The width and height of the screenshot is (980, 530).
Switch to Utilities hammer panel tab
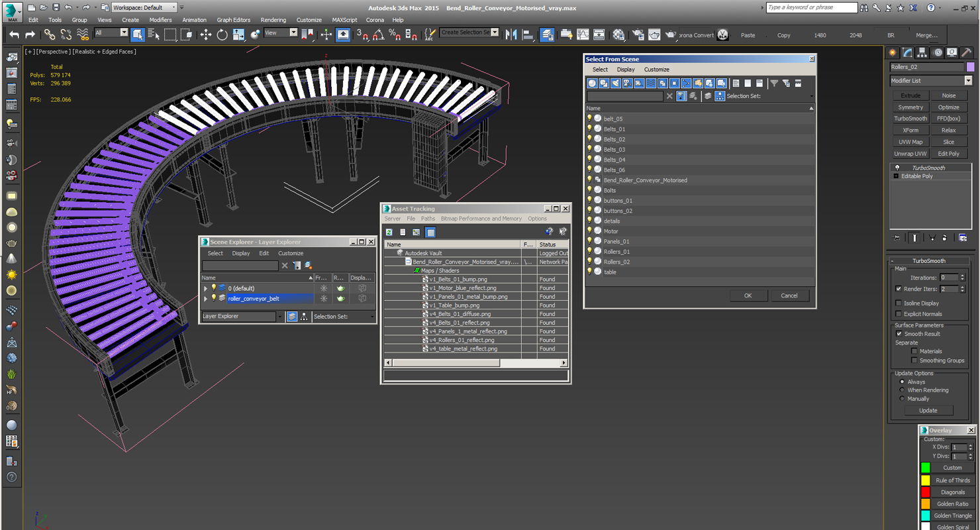967,52
